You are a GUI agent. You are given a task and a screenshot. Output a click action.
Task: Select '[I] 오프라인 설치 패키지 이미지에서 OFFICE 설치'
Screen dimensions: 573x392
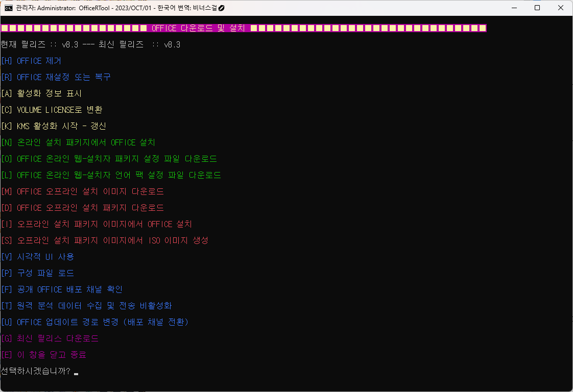tap(97, 224)
